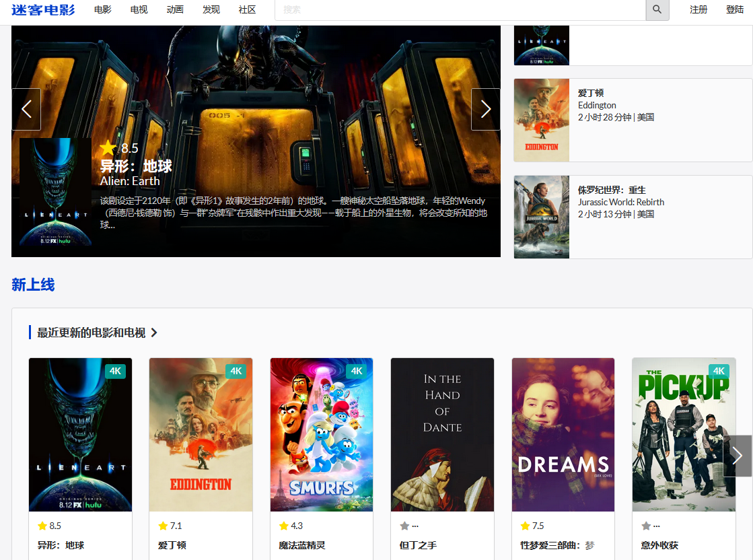Viewport: 753px width, 560px height.
Task: Open In the Hand of Dante poster
Action: [x=442, y=435]
